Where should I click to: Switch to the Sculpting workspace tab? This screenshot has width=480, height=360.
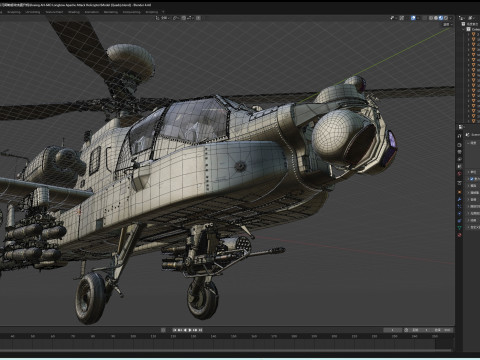14,12
